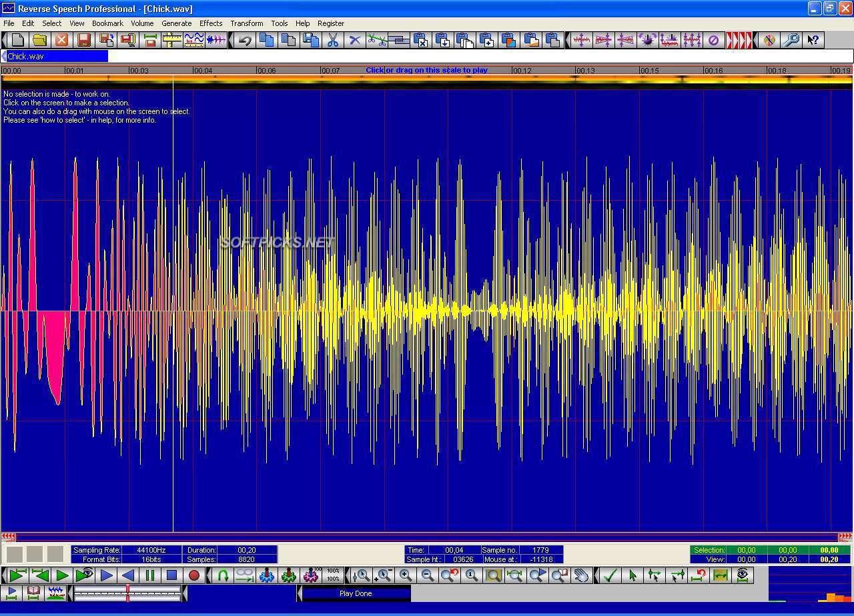Viewport: 854px width, 616px height.
Task: Click the yellow ruler icon in the top toolbar
Action: pos(172,40)
